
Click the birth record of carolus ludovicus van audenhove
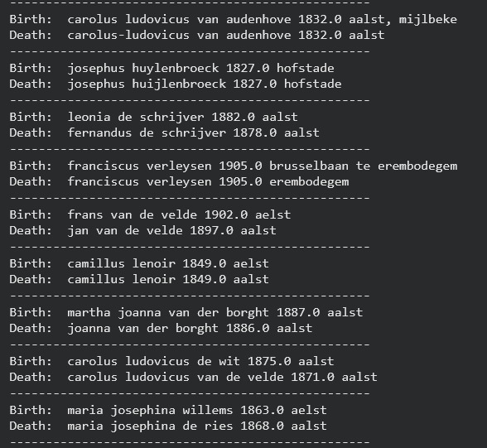coord(233,19)
